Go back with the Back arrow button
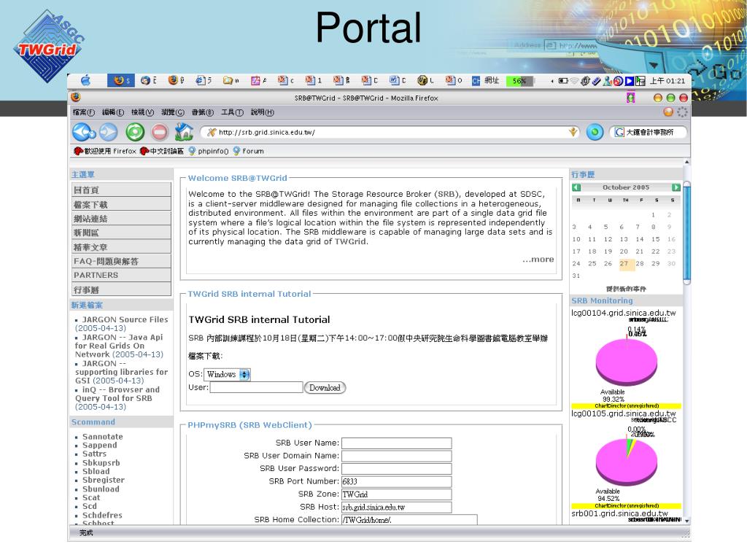 pyautogui.click(x=84, y=132)
